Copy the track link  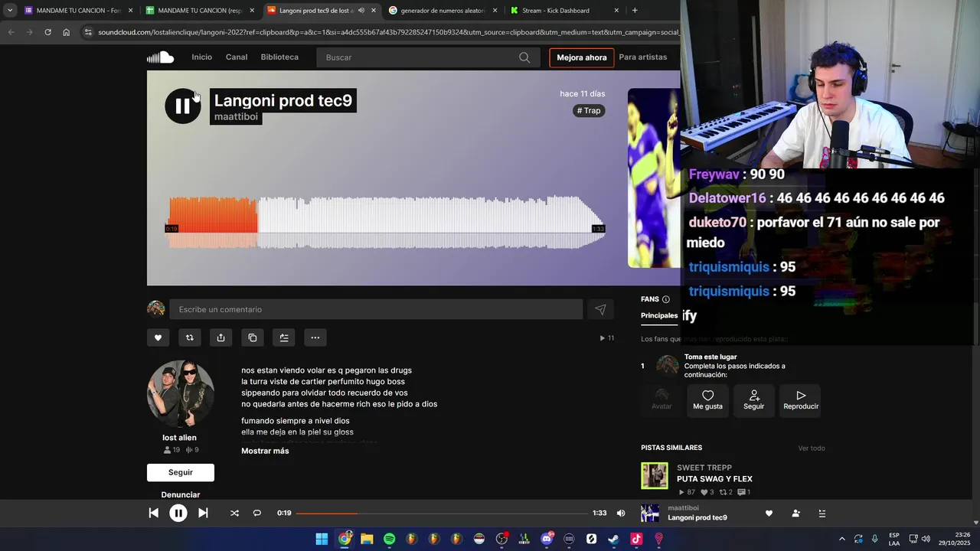(x=252, y=337)
